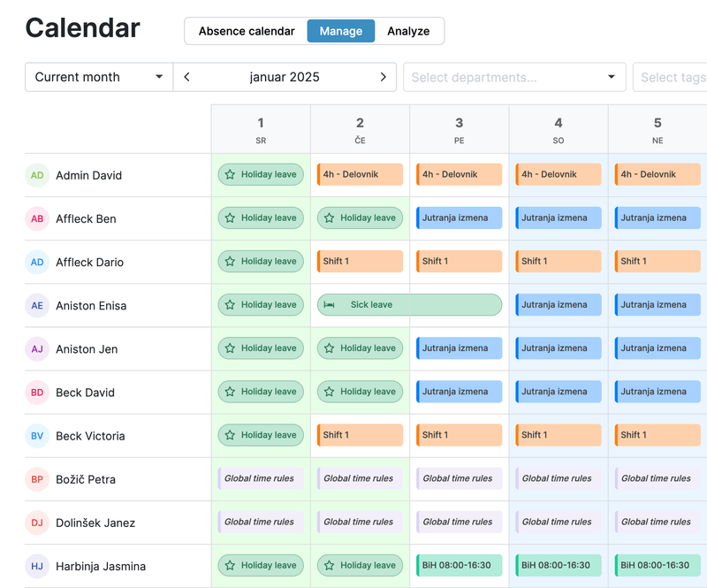Switch to the Absence calendar tab
This screenshot has height=588, width=707.
247,31
